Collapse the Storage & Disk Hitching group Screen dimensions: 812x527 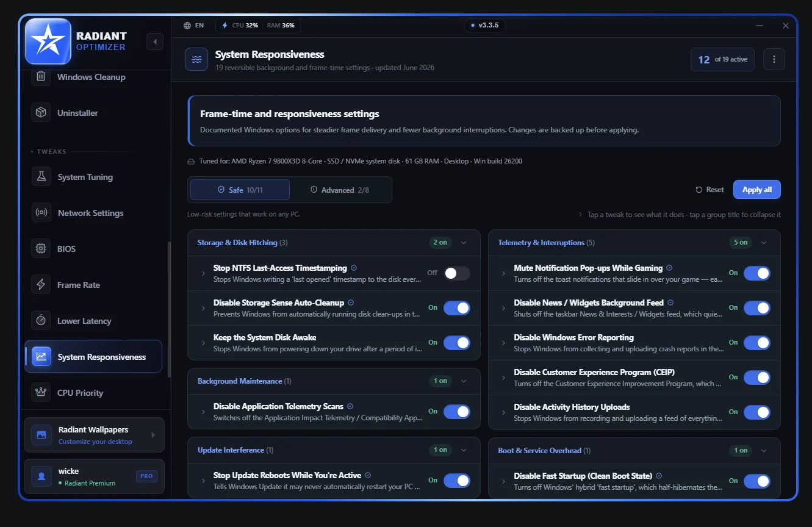coord(464,243)
